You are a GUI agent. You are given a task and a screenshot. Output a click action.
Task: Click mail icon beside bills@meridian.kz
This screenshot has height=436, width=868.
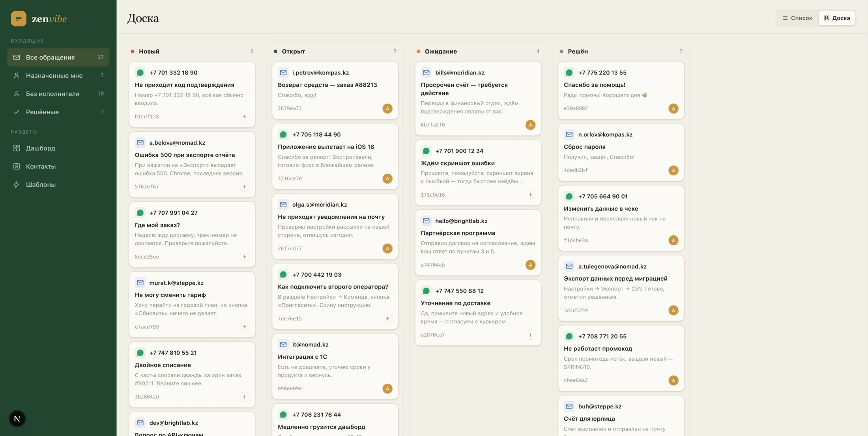[426, 73]
